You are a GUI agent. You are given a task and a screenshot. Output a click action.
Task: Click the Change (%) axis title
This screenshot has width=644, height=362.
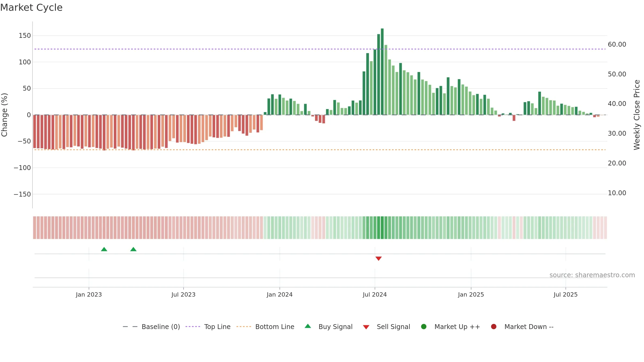click(x=5, y=115)
